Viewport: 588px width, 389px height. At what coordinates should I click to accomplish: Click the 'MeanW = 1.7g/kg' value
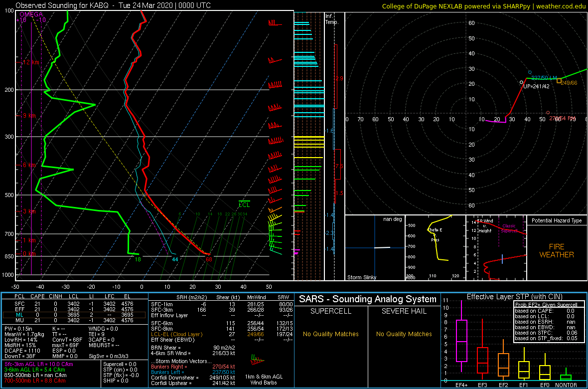[24, 334]
